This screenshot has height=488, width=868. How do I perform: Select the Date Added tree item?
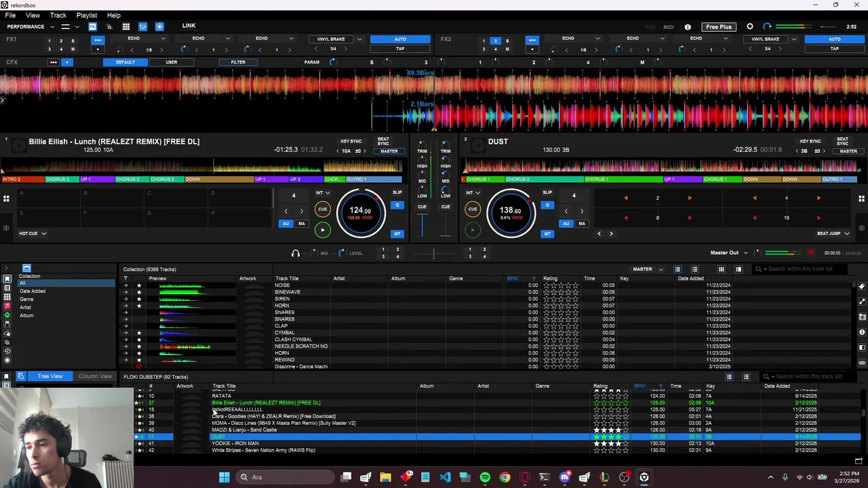33,291
